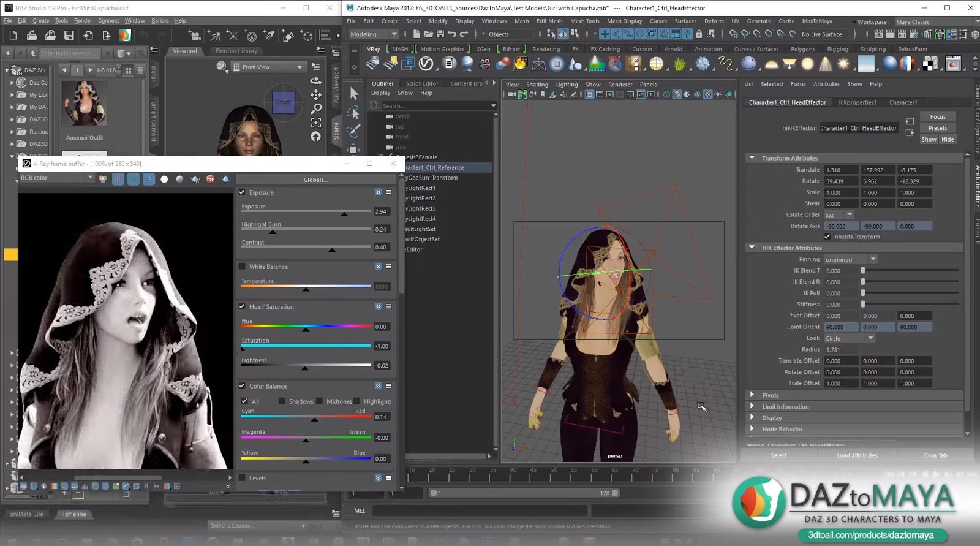This screenshot has height=546, width=980.
Task: Click the save scene icon in Maya
Action: click(x=440, y=34)
